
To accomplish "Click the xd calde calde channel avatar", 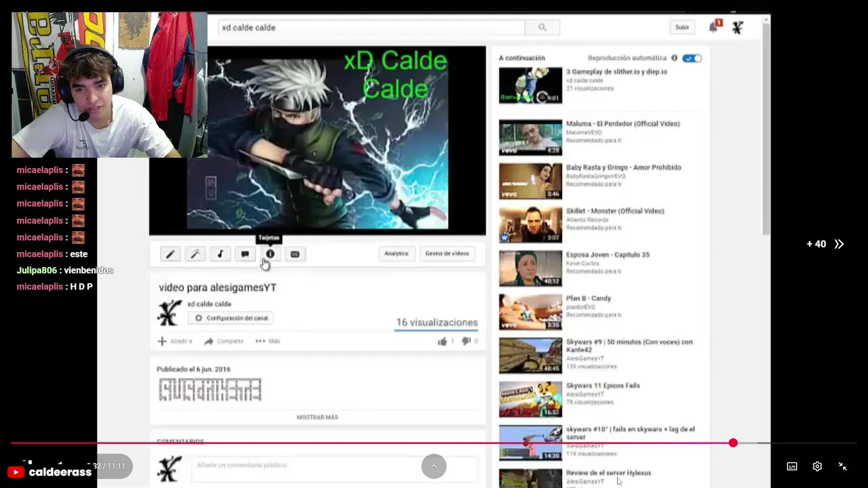I will [169, 312].
